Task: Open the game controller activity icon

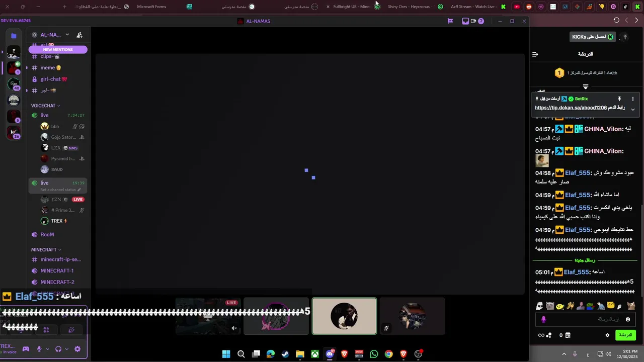Action: [x=26, y=349]
